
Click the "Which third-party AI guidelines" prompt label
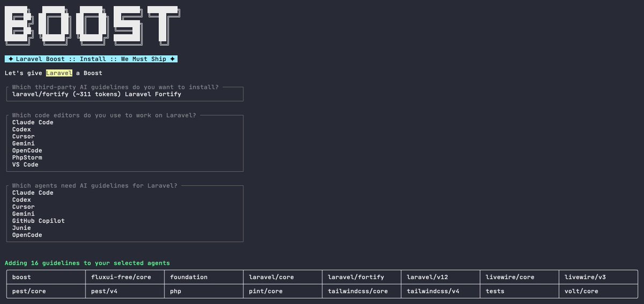[x=115, y=87]
